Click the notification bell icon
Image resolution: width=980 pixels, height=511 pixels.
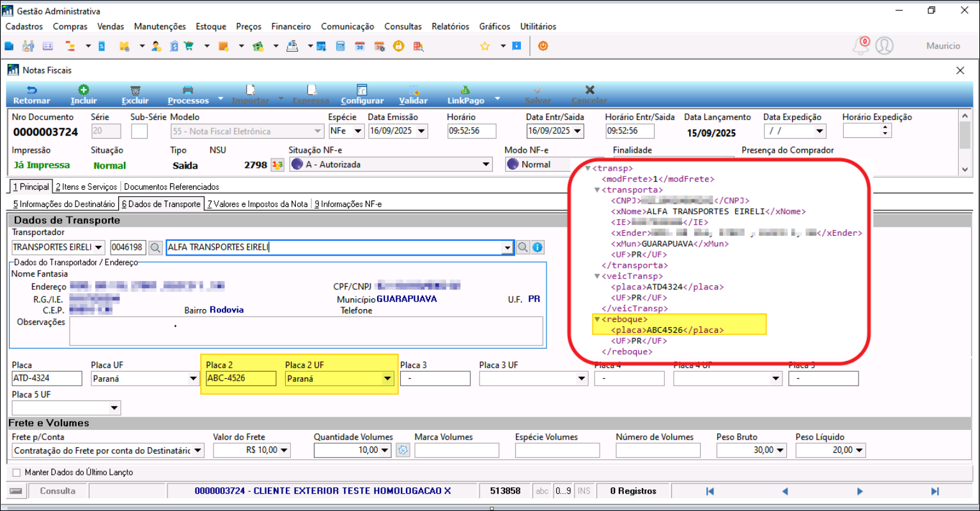tap(860, 46)
